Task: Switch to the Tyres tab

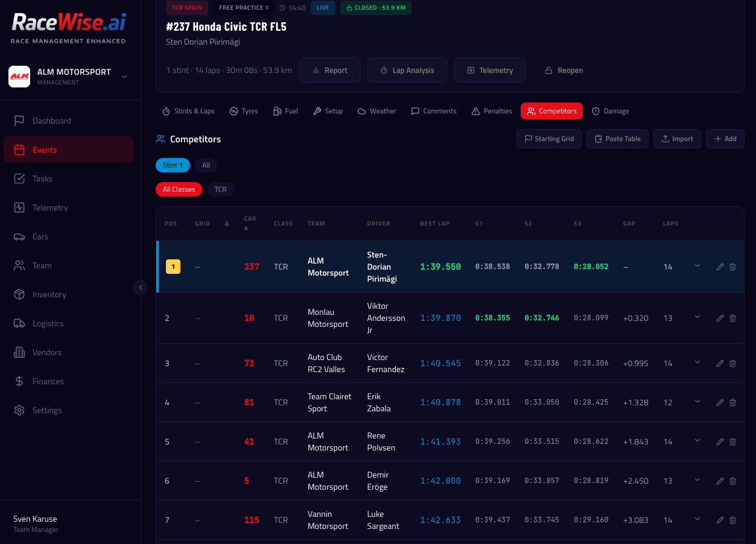Action: pyautogui.click(x=243, y=111)
